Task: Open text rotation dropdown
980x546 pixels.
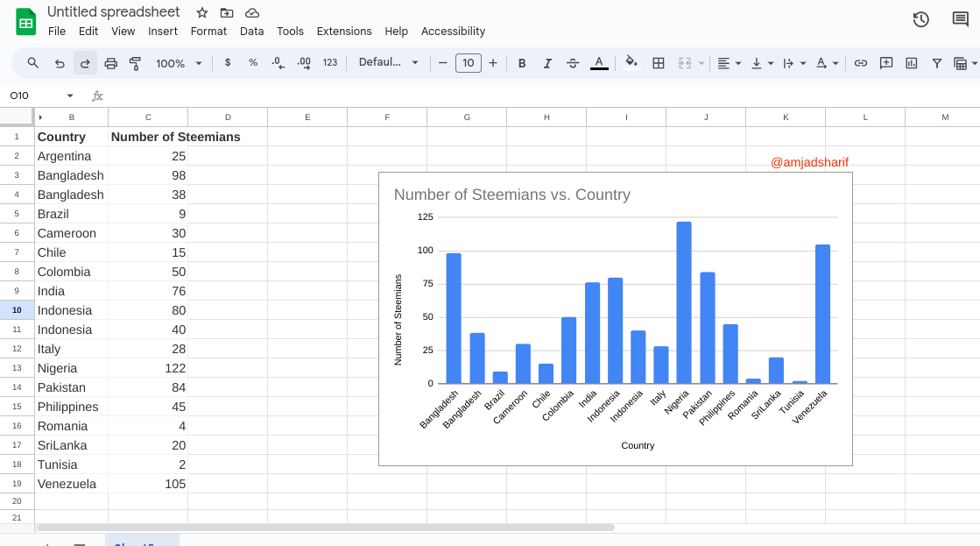Action: [x=827, y=63]
